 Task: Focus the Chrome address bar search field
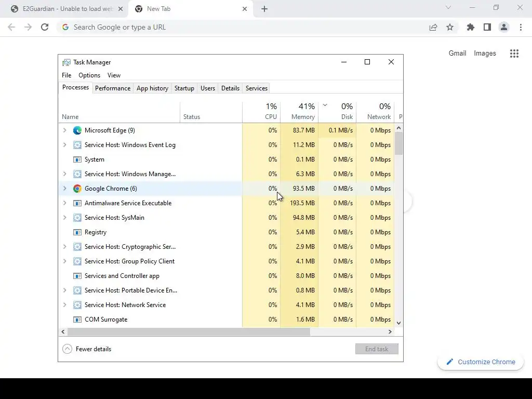click(244, 27)
